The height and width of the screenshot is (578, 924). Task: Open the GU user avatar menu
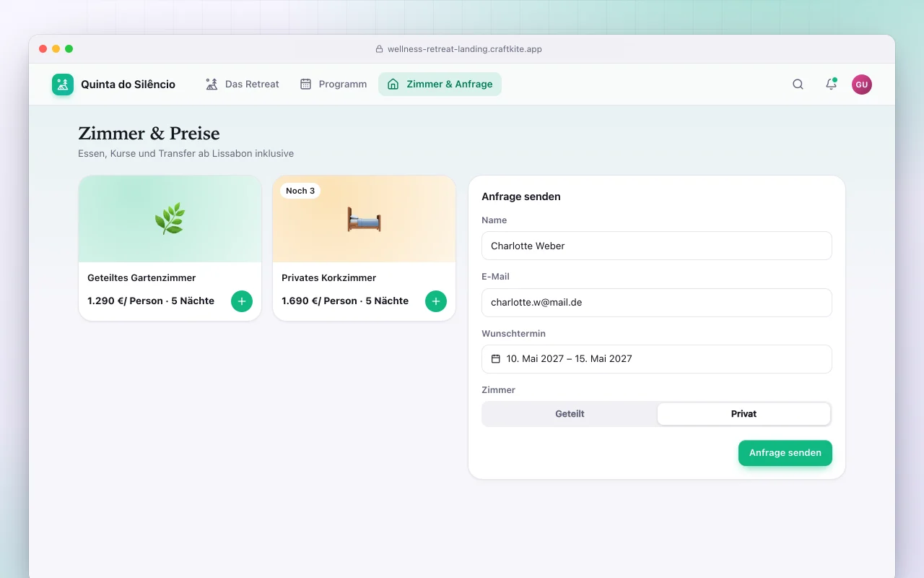pyautogui.click(x=862, y=85)
